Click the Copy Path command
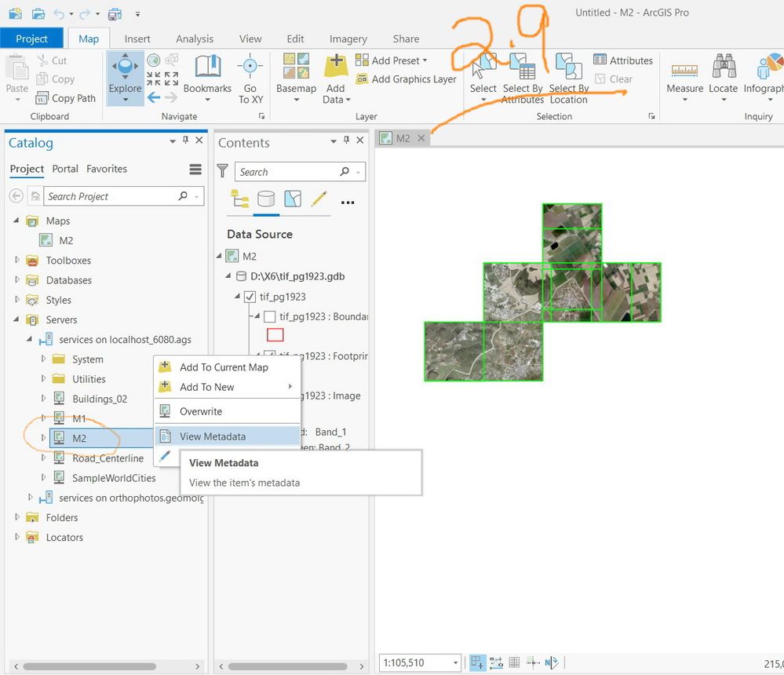 [x=65, y=98]
